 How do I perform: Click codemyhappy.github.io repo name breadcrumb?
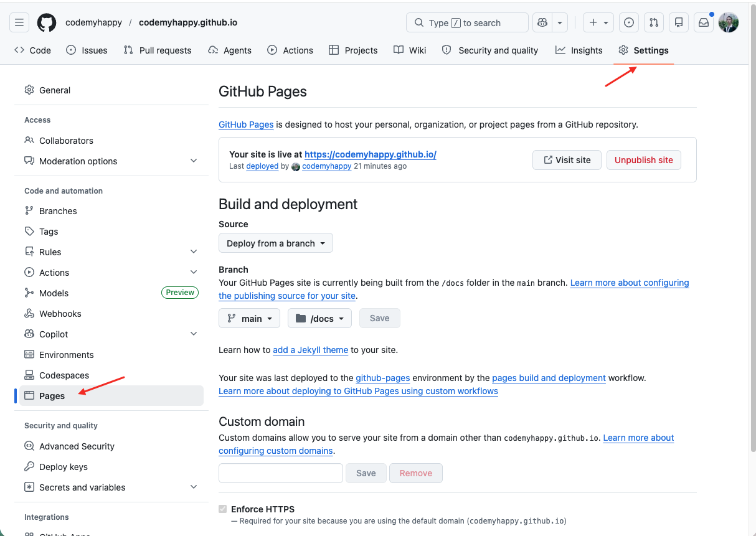188,22
